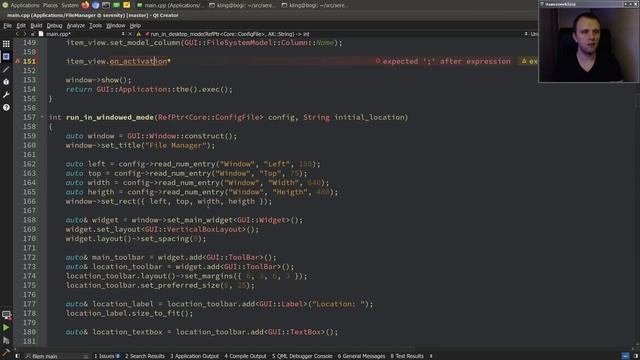Switch to main.cpp Qt Creator taskbar window
Image resolution: width=640 pixels, height=360 pixels.
point(170,5)
